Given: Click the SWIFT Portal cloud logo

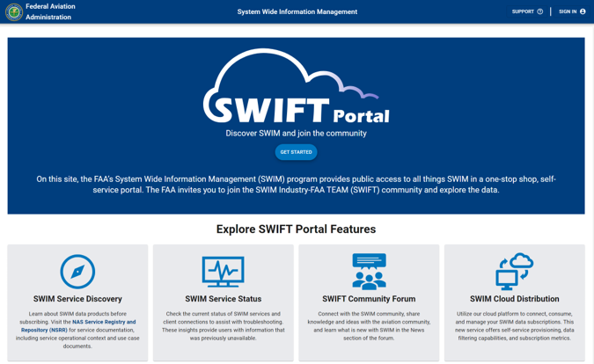Looking at the screenshot, I should coord(297,87).
